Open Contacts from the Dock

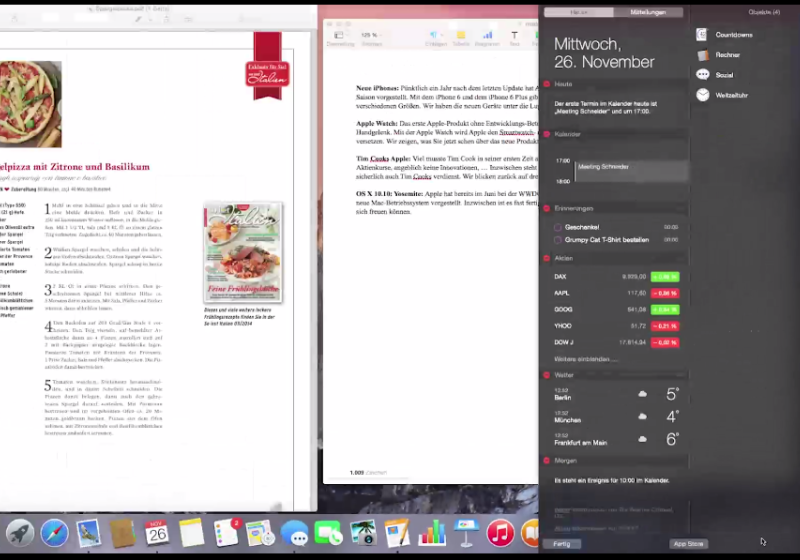click(122, 533)
